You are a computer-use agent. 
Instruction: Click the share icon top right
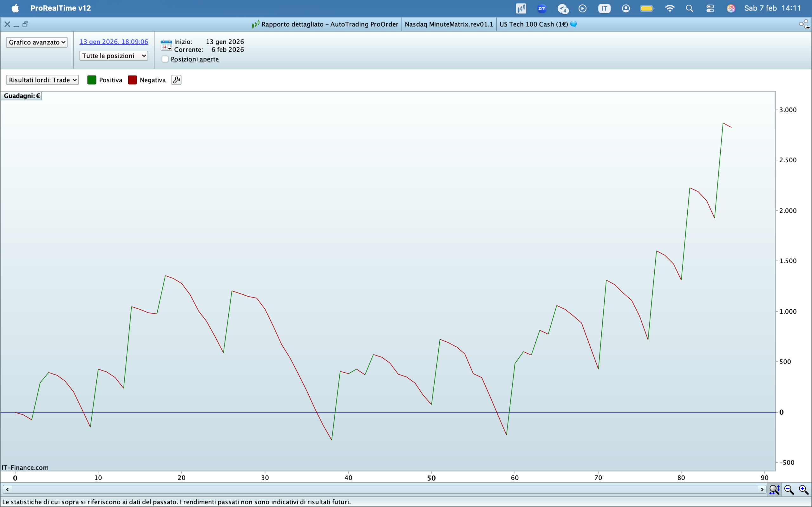pyautogui.click(x=804, y=24)
